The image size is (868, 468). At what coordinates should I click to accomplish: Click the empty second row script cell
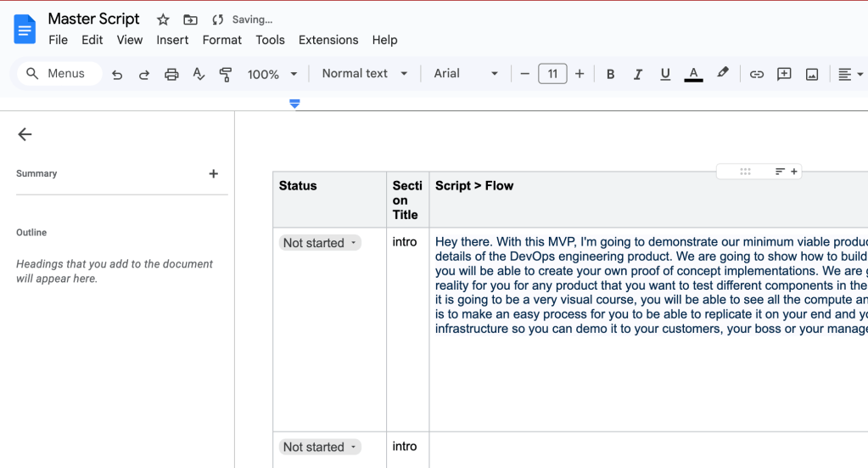(x=648, y=449)
